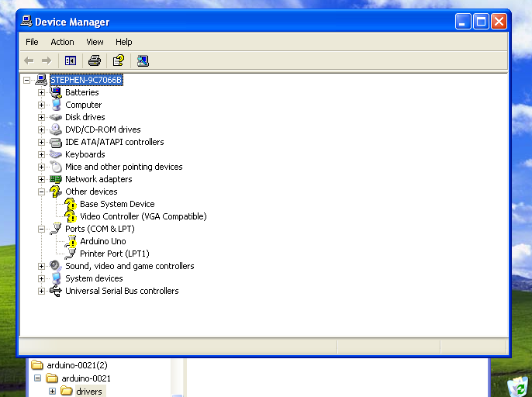Click the mouse icon for pointing devices

pos(57,167)
